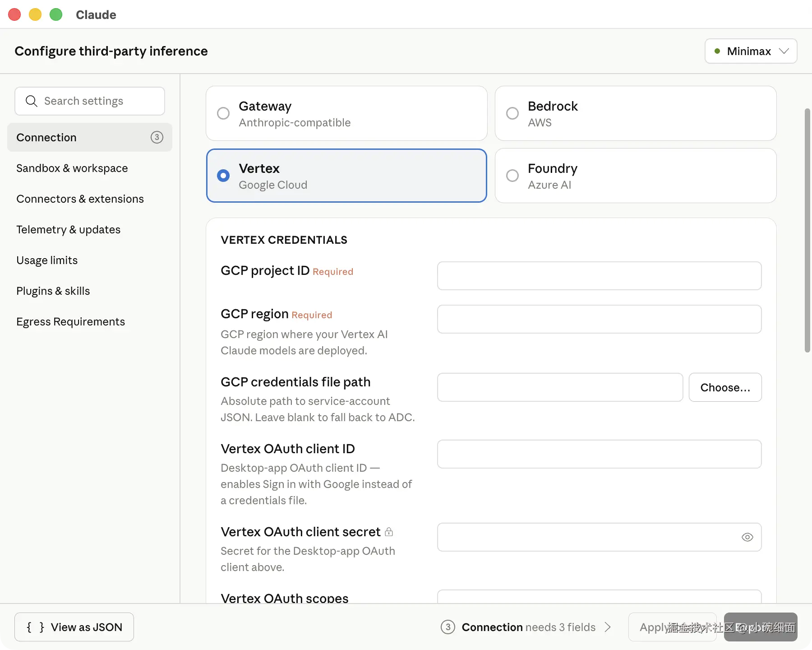
Task: Click the curly braces View as JSON icon
Action: [36, 627]
